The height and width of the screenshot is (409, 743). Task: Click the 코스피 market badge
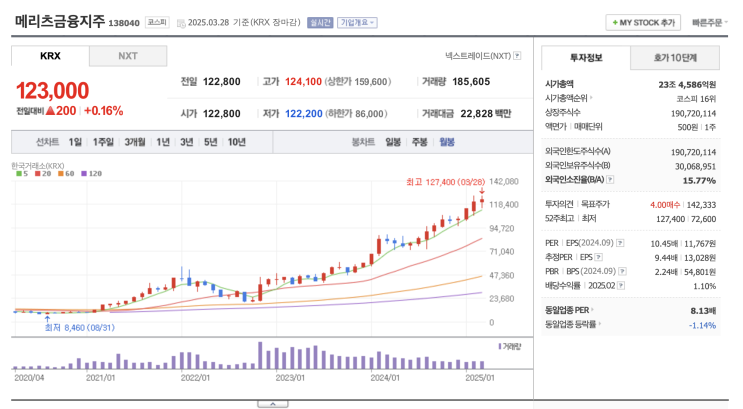click(157, 23)
